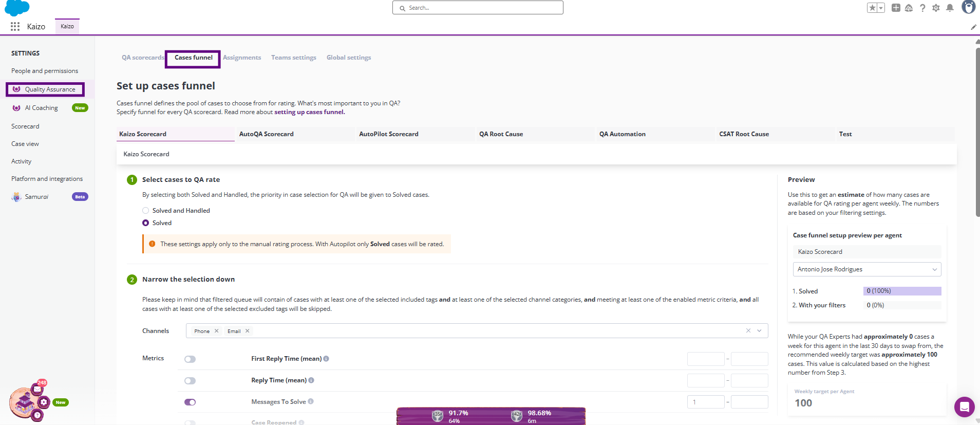Click the AI Coaching sidebar icon
Screen dimensions: 980x425
[16, 108]
